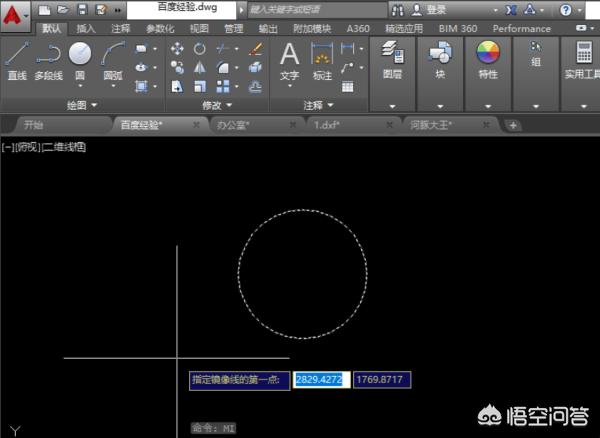Switch to the 插入 ribbon tab
Screen dimensions: 600x438
tap(87, 29)
